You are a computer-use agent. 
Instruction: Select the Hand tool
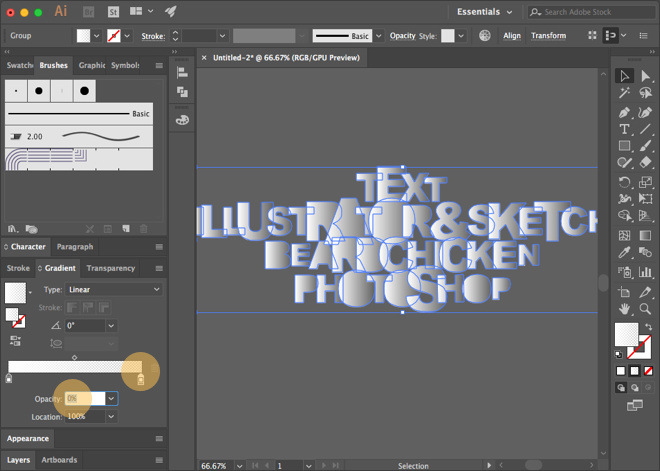(x=624, y=309)
